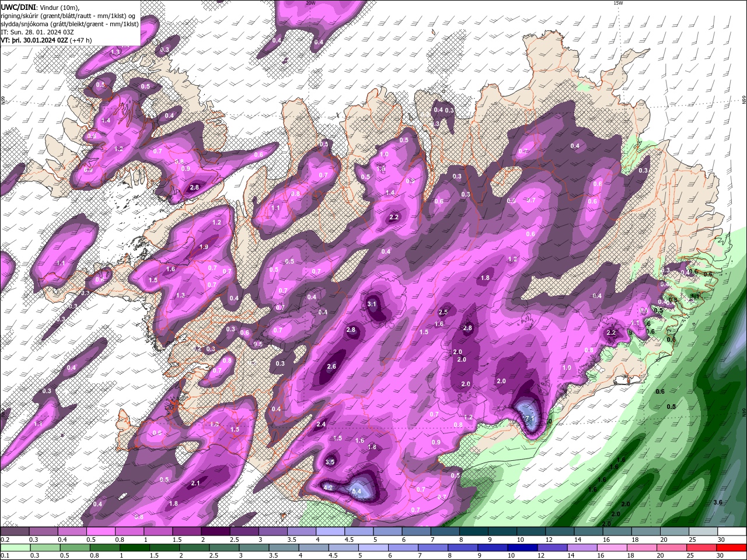This screenshot has height=560, width=747.
Task: Select light gray 25 swatch in upper snow legend
Action: click(x=703, y=531)
